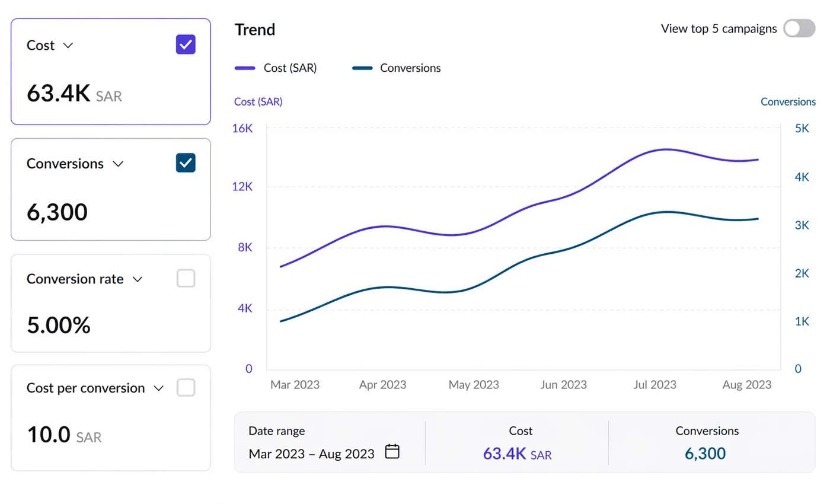Image resolution: width=830 pixels, height=504 pixels.
Task: Enable the Conversion rate checkbox
Action: click(x=186, y=278)
